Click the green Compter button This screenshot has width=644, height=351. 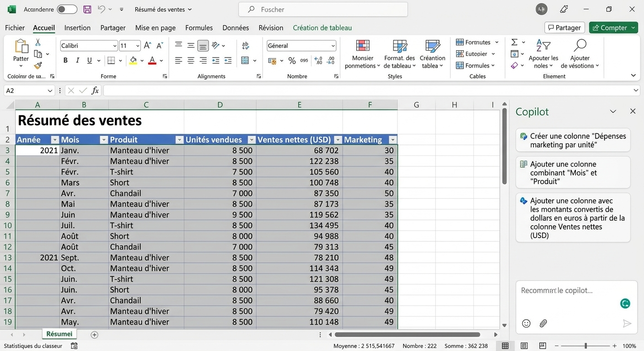[x=613, y=28]
